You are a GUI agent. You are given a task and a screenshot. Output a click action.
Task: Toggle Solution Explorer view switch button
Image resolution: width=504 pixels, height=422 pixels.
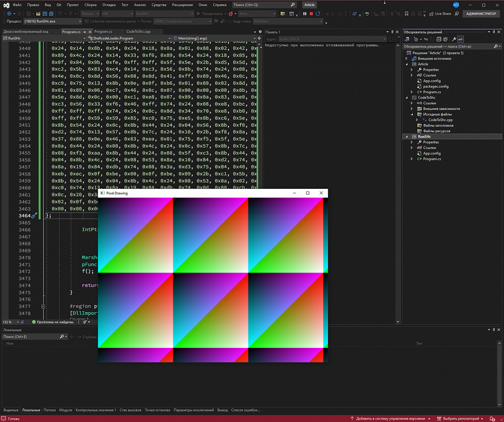407,39
